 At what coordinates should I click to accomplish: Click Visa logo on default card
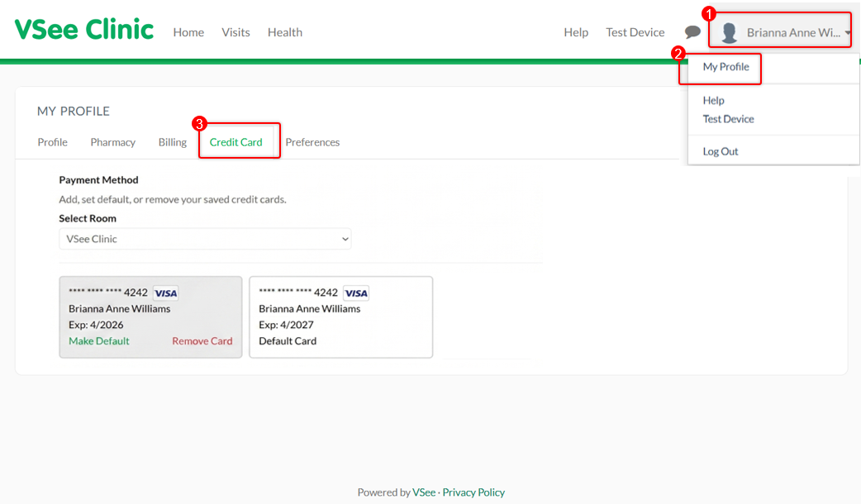tap(356, 293)
